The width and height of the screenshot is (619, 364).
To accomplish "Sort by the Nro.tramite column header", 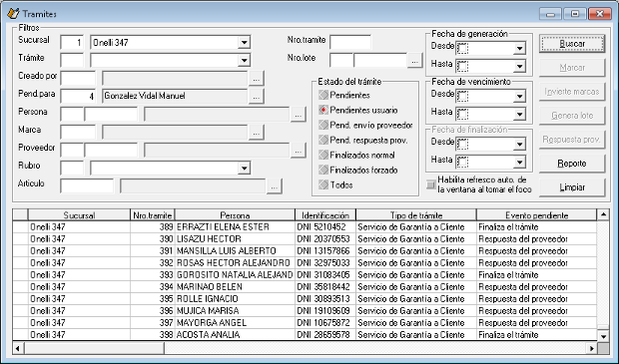I will (x=153, y=215).
